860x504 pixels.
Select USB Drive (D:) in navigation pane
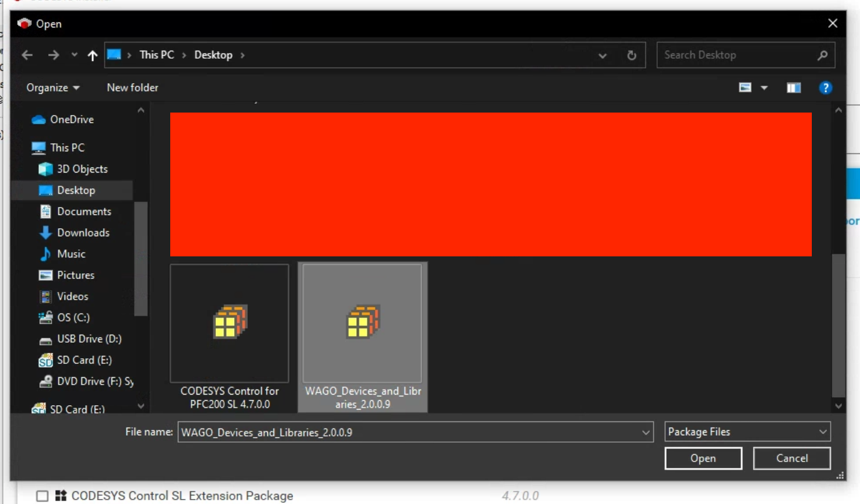coord(89,339)
